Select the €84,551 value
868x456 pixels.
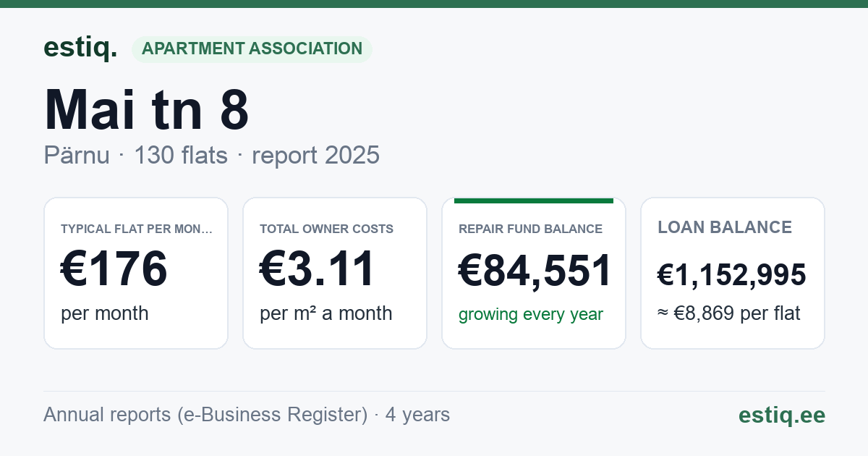click(x=535, y=271)
